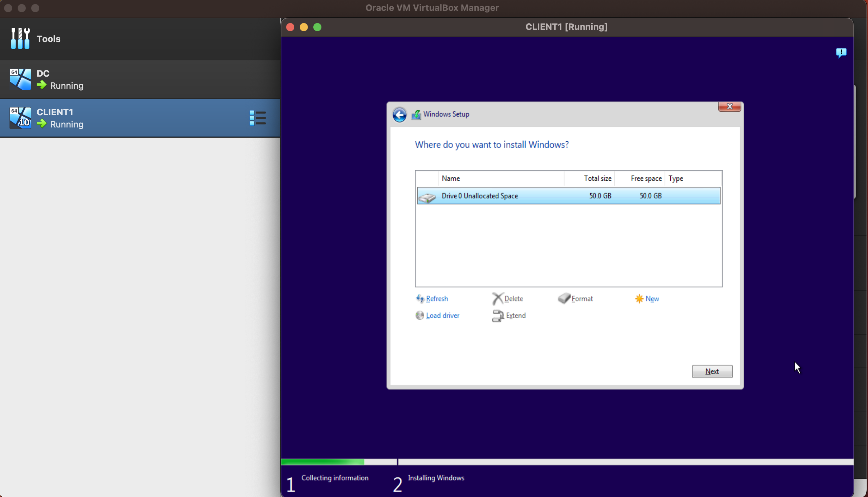Go back using the blue arrow in Windows Setup
This screenshot has width=868, height=497.
tap(399, 114)
